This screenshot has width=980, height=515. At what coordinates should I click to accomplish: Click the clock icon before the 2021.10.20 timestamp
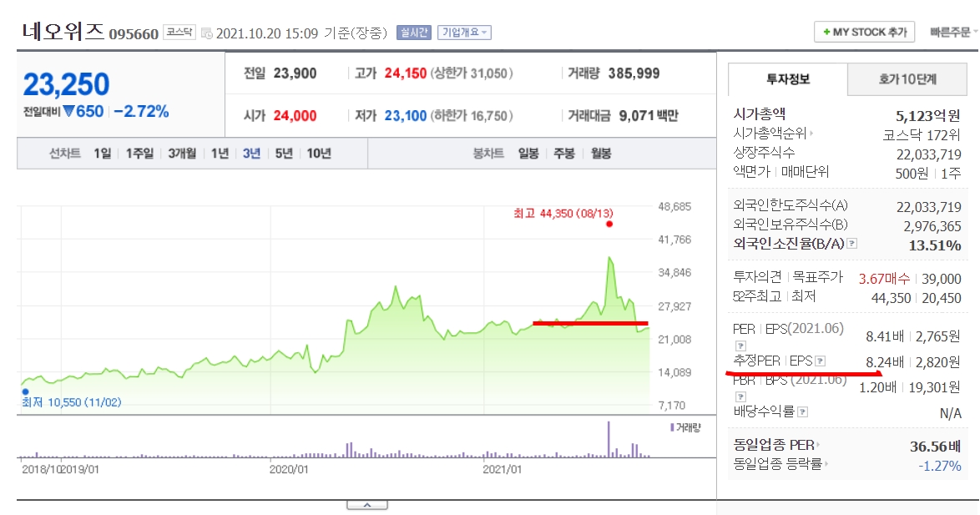[x=207, y=33]
